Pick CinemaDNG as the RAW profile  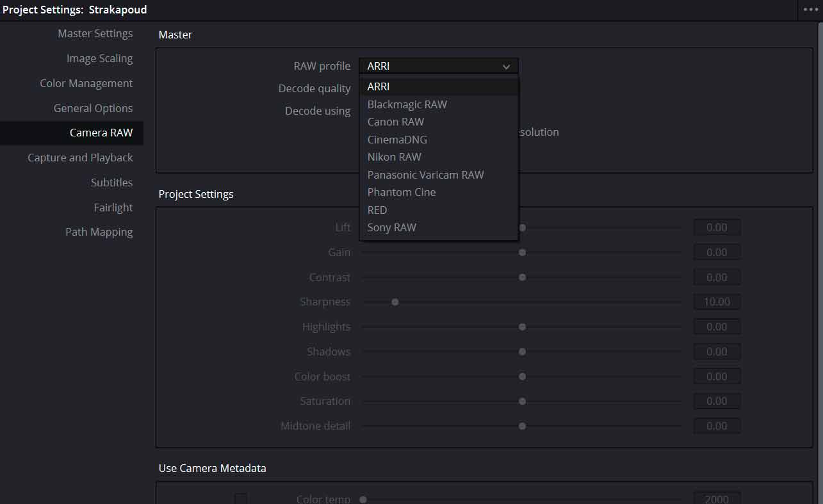click(397, 140)
